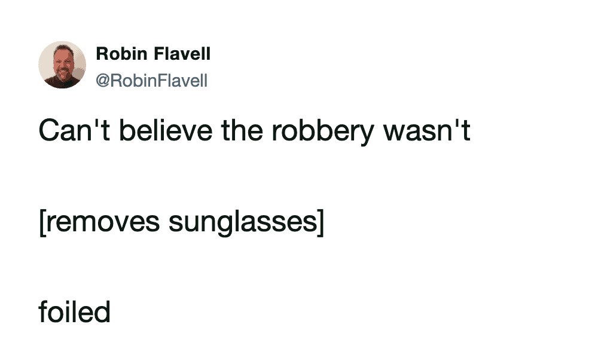The width and height of the screenshot is (598, 364).
Task: Click Robin Flavell's profile avatar photo
Action: coord(62,65)
